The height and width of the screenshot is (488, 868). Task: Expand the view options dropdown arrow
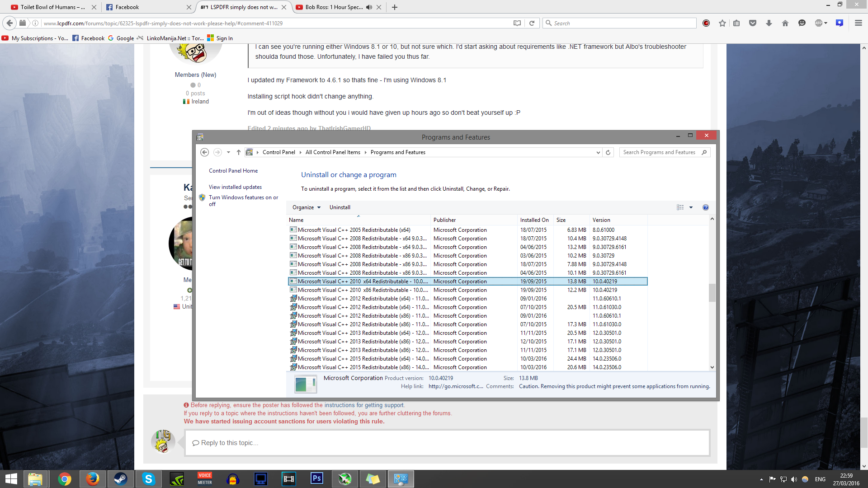(x=691, y=207)
